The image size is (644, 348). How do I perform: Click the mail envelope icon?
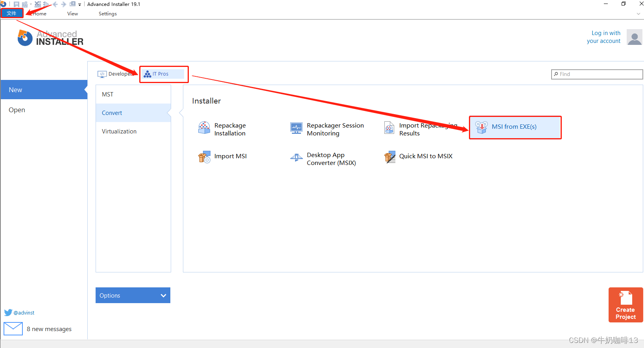click(13, 329)
